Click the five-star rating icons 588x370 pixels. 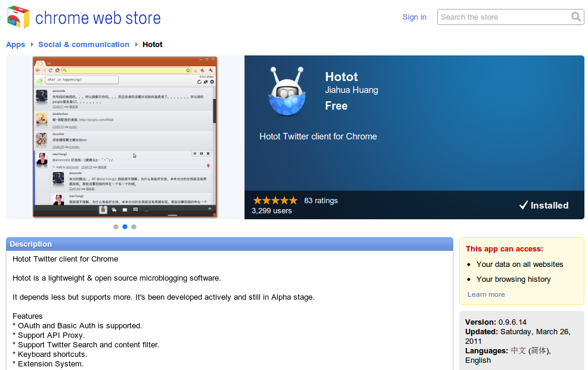coord(276,200)
